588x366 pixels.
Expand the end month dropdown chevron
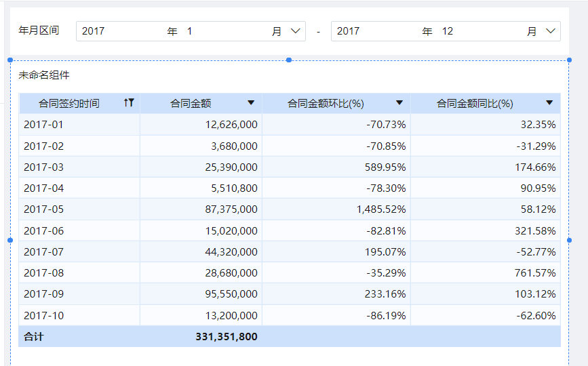551,31
